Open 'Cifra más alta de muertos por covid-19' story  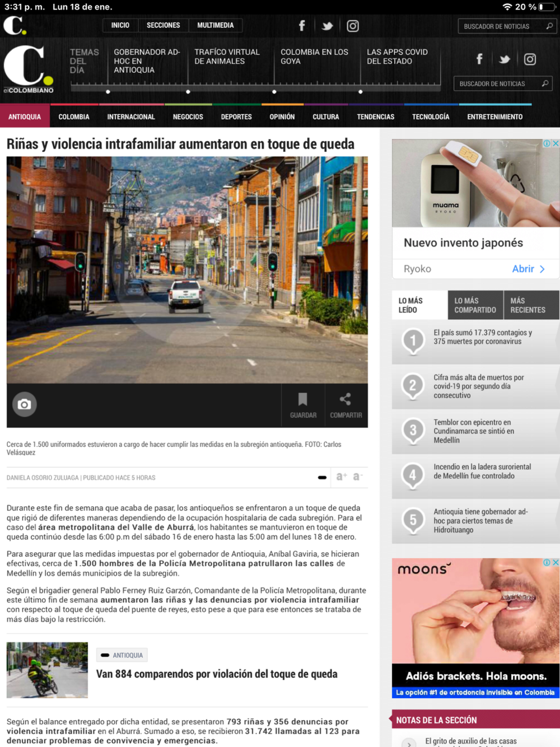(x=479, y=386)
